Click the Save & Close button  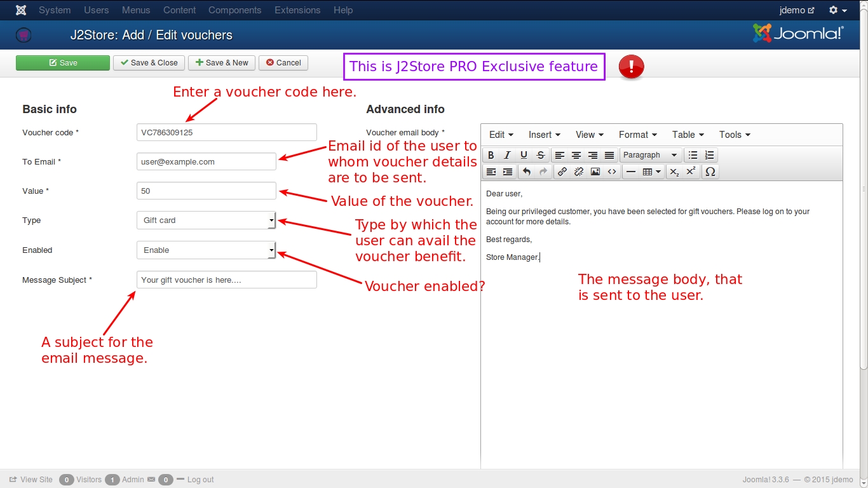(149, 63)
